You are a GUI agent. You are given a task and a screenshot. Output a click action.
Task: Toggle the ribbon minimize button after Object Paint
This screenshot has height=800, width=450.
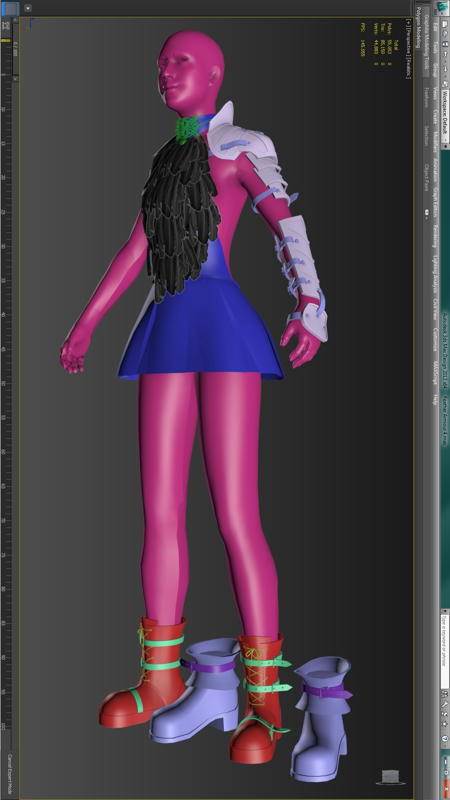(427, 212)
